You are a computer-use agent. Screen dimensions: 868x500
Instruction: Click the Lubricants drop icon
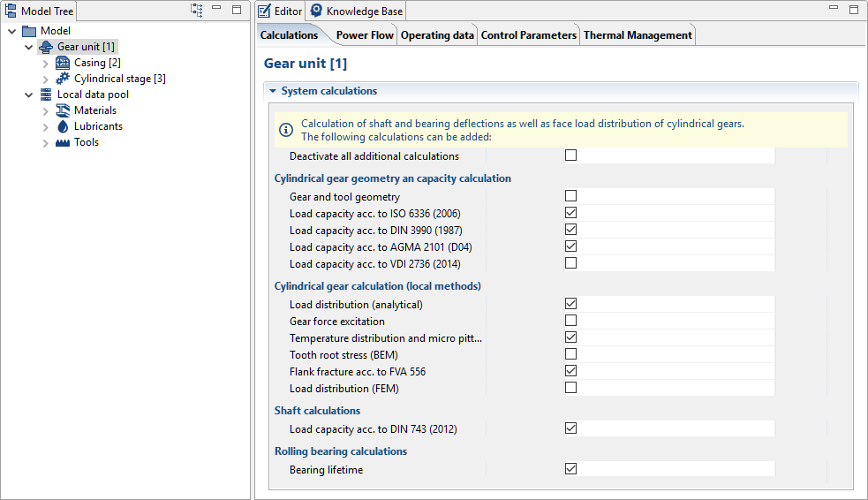(x=63, y=126)
